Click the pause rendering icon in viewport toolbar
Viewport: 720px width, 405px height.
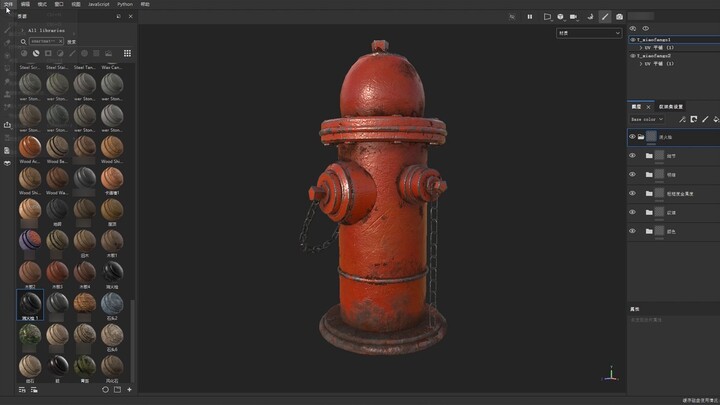pyautogui.click(x=530, y=17)
